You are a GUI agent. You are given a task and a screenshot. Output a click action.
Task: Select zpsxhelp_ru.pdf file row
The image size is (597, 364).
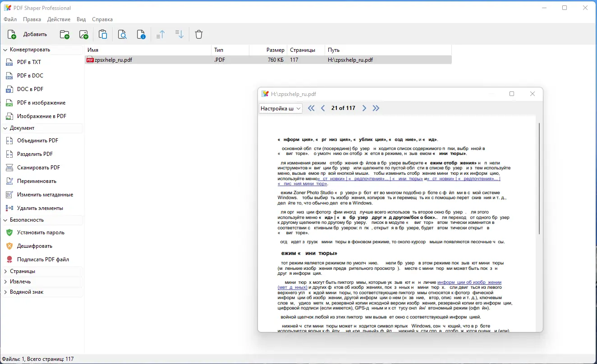pyautogui.click(x=268, y=59)
